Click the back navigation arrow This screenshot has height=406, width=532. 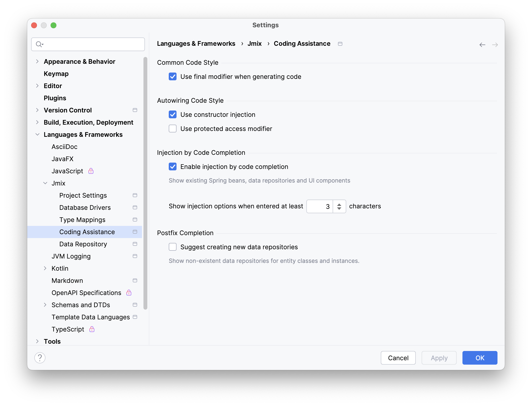[x=482, y=45]
